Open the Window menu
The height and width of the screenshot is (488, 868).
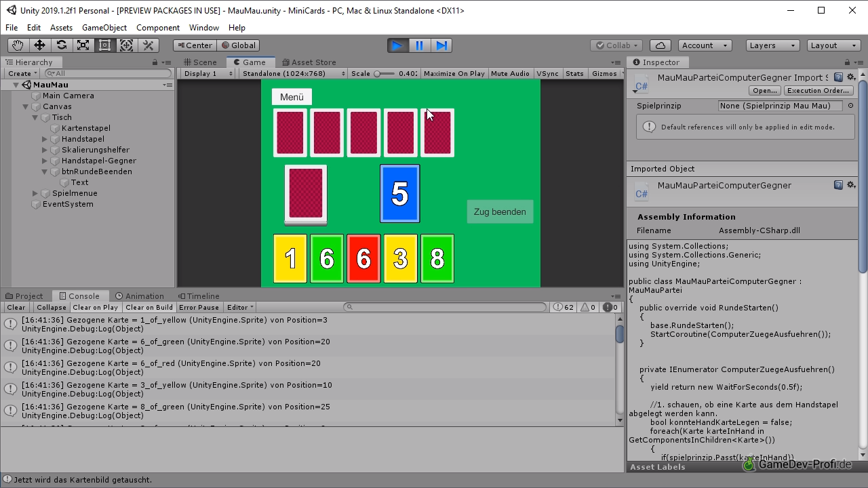204,28
